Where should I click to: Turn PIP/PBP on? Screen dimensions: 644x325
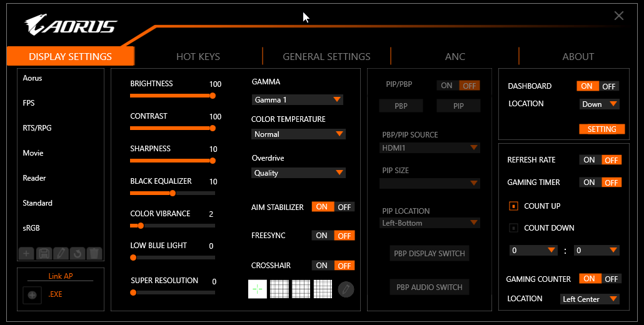[447, 86]
